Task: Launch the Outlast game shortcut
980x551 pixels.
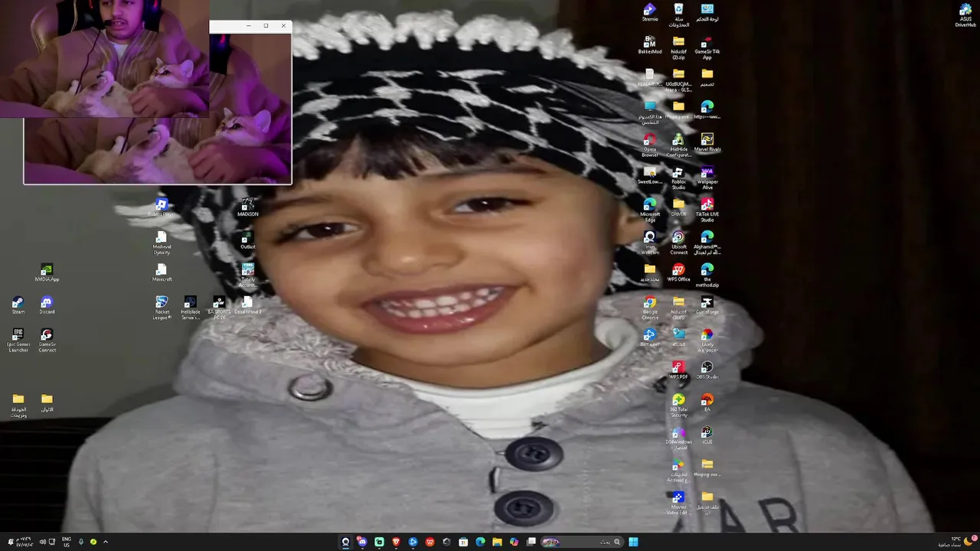Action: coord(247,240)
